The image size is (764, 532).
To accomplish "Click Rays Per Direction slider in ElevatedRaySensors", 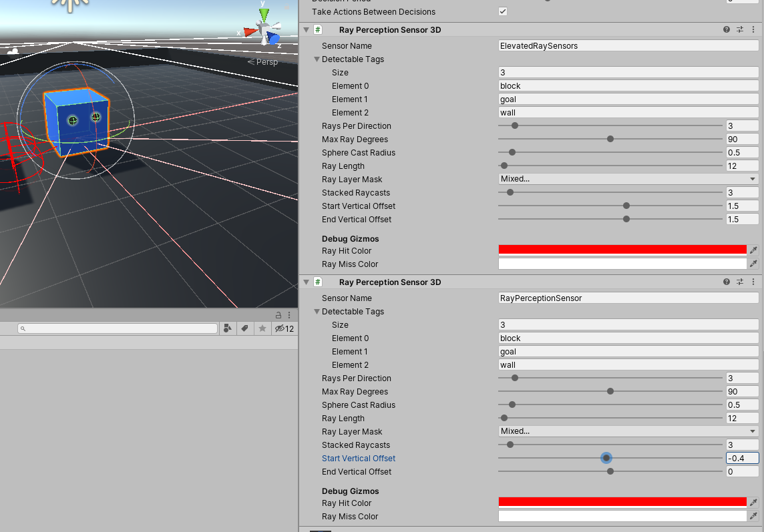I will click(x=610, y=125).
